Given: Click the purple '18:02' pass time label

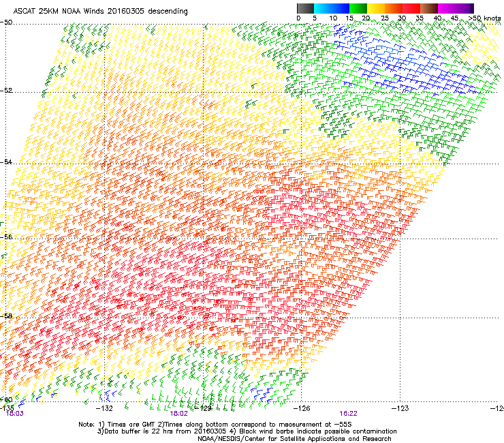Looking at the screenshot, I should pyautogui.click(x=178, y=414).
